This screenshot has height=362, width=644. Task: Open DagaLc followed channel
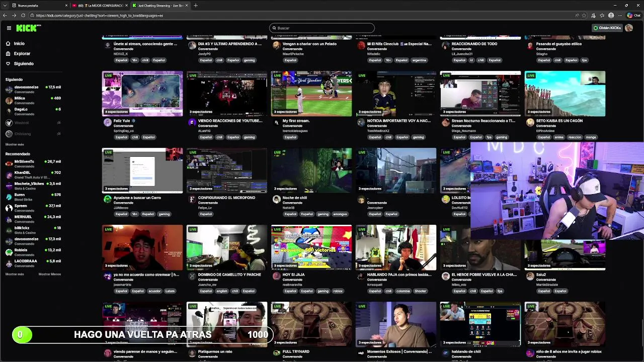point(33,111)
